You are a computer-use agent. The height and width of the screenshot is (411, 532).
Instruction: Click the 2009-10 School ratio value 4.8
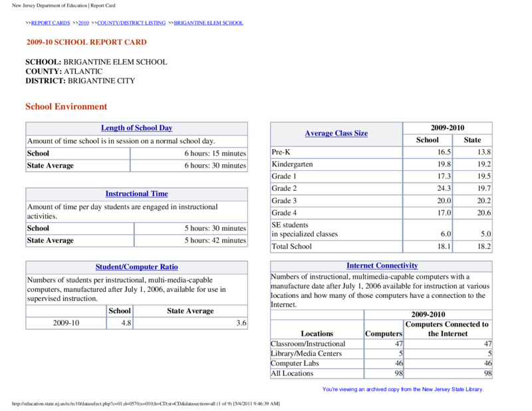point(126,323)
